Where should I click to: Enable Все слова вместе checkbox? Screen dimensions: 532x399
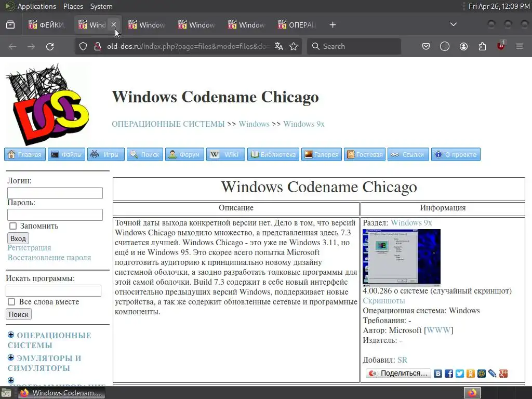pyautogui.click(x=11, y=302)
